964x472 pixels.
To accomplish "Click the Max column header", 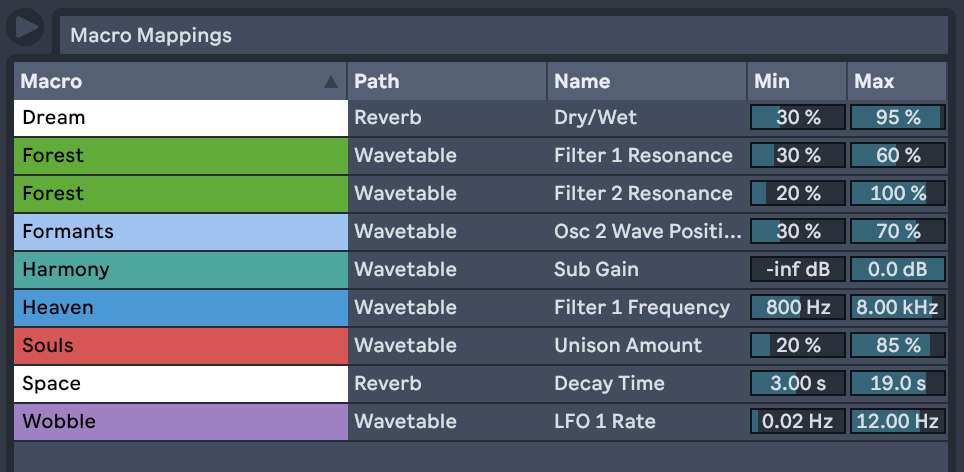I will (x=896, y=82).
